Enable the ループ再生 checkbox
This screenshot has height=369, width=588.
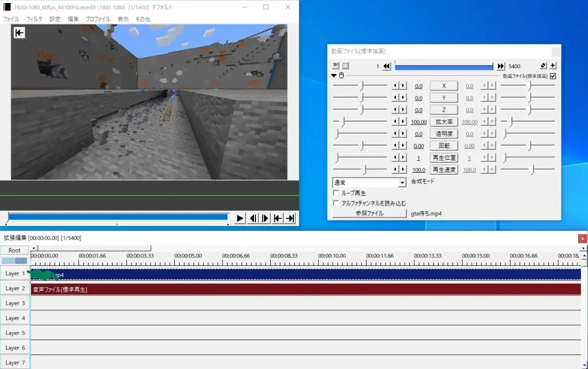(x=336, y=193)
